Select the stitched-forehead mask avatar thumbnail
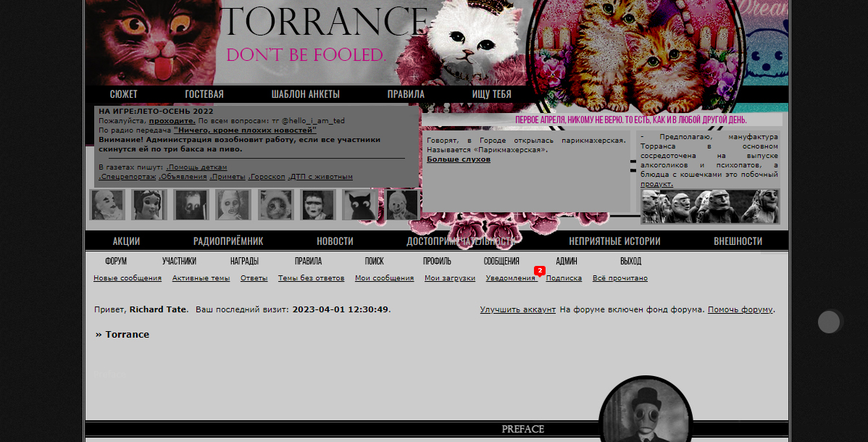 (318, 205)
